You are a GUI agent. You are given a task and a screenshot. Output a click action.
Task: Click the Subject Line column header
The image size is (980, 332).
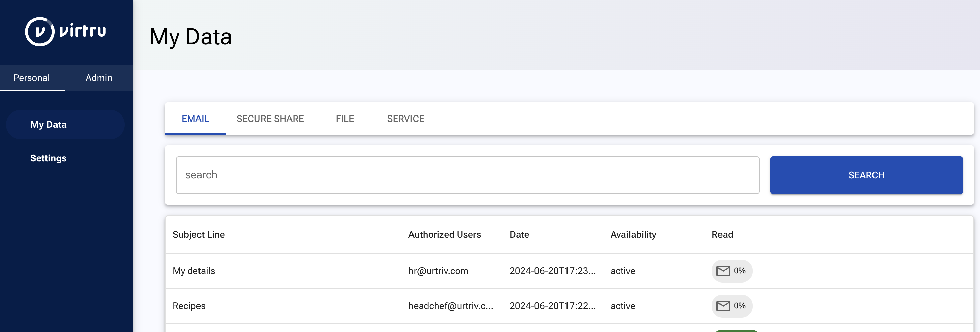point(198,235)
